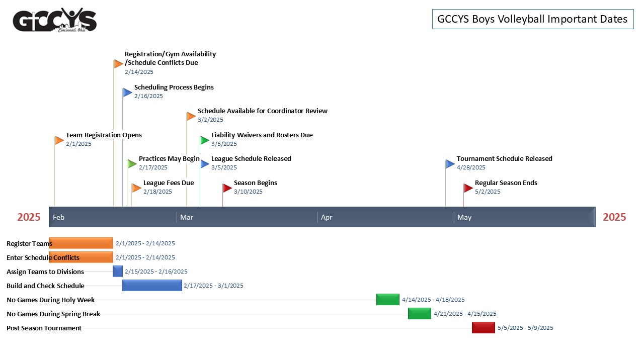Click the 2025 label left of the timeline
Image resolution: width=644 pixels, height=362 pixels.
[x=29, y=217]
